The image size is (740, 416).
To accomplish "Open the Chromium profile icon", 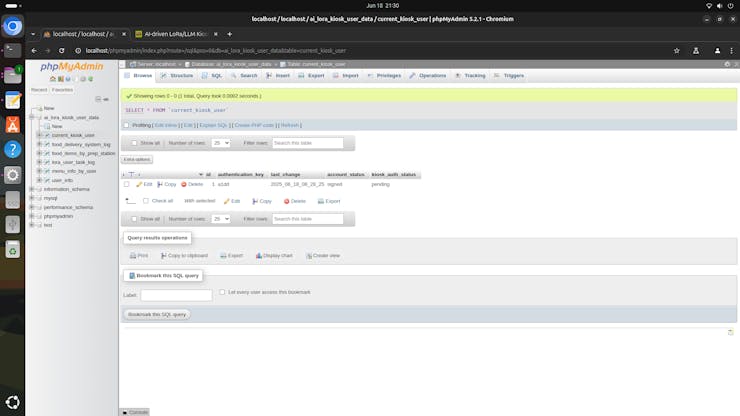I will coord(717,51).
